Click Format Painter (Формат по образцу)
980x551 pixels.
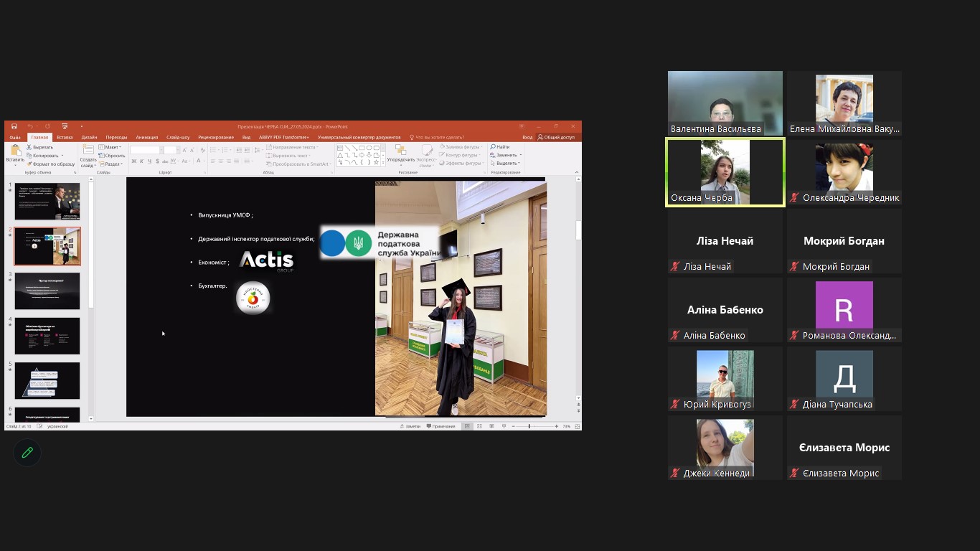[50, 164]
